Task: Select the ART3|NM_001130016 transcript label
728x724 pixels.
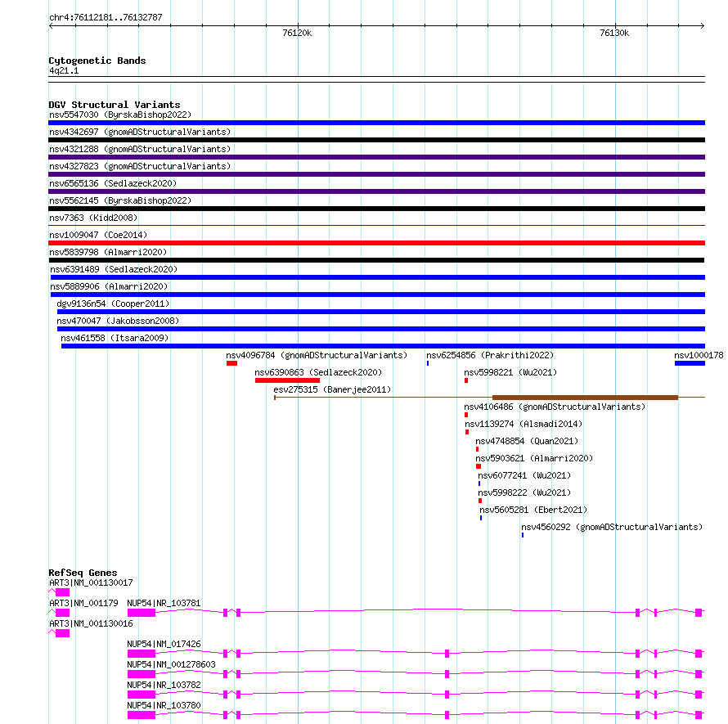Action: [x=91, y=623]
